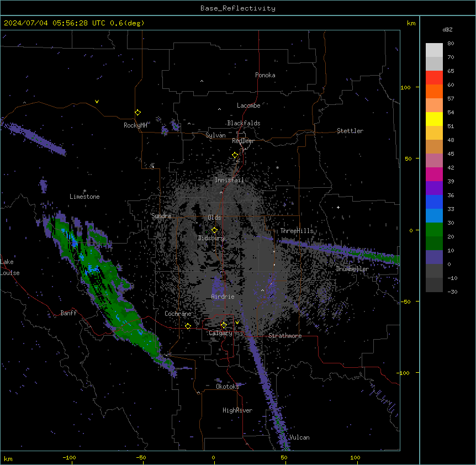Viewport: 476px width, 465px height.
Task: Click the Drumheller label
Action: tap(352, 269)
